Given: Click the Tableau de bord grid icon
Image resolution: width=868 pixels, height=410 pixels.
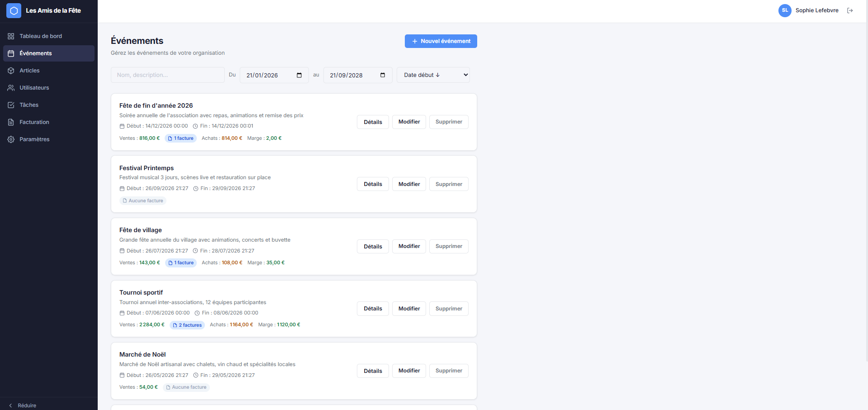Looking at the screenshot, I should point(11,36).
